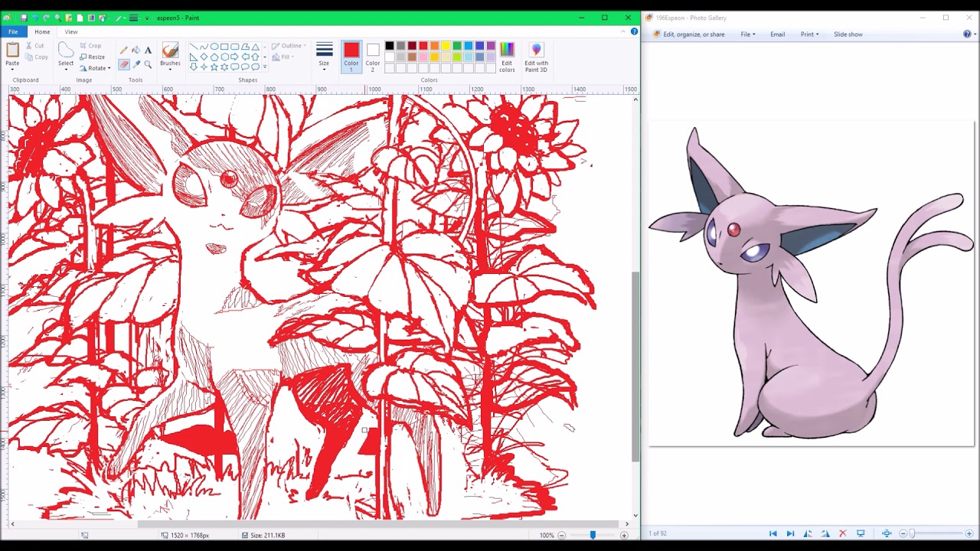Select the Eraser tool in Paint
Image resolution: width=980 pixels, height=551 pixels.
click(x=123, y=64)
